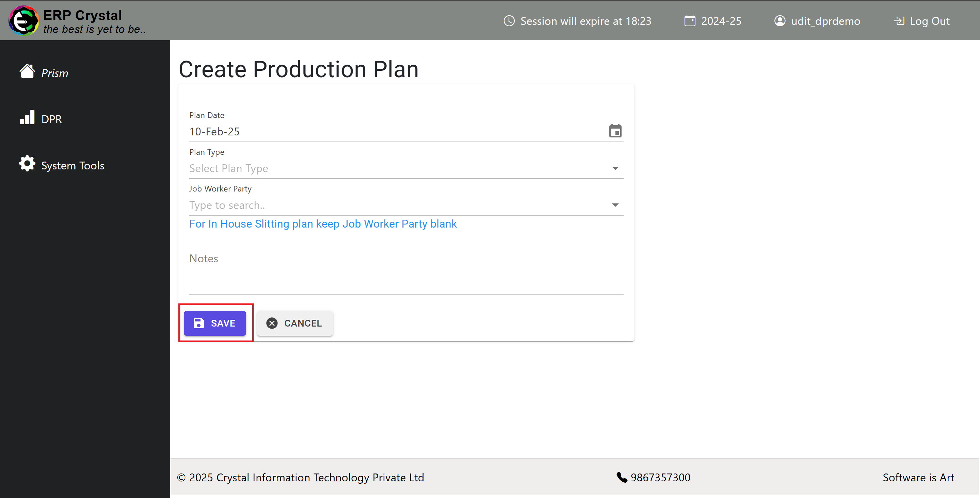Click the In House Slitting plan link
This screenshot has width=980, height=498.
(323, 223)
